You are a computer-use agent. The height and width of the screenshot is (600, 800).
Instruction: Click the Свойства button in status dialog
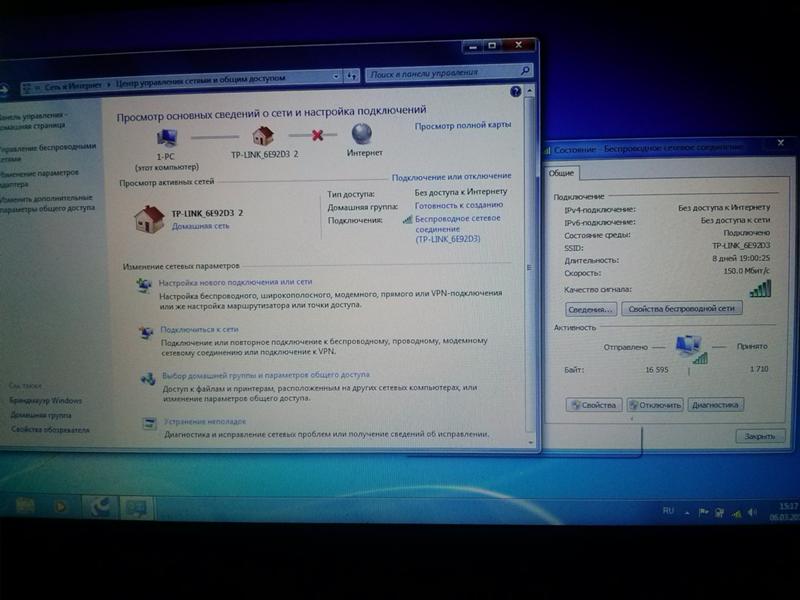pyautogui.click(x=594, y=405)
